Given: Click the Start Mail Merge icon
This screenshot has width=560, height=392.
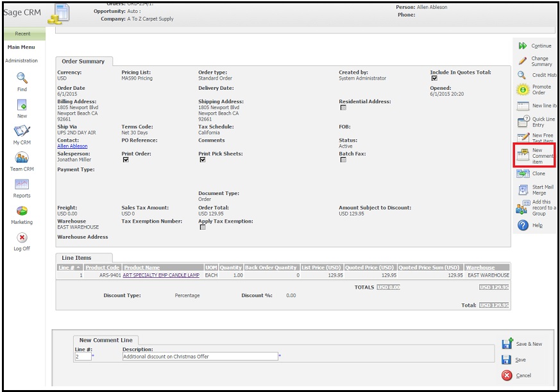Looking at the screenshot, I should 523,190.
